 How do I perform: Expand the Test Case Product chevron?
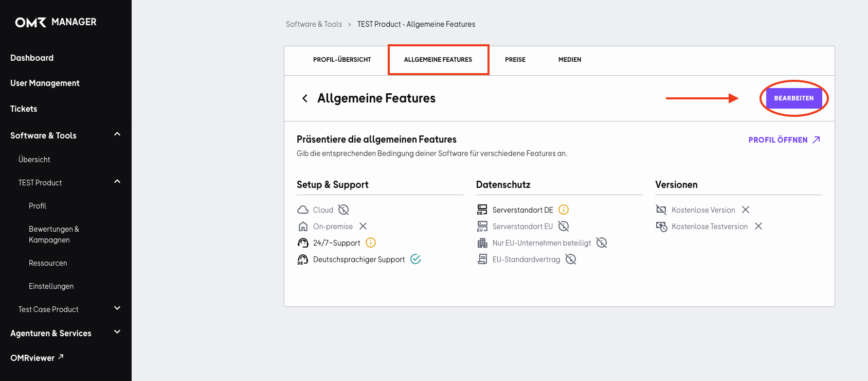tap(117, 308)
